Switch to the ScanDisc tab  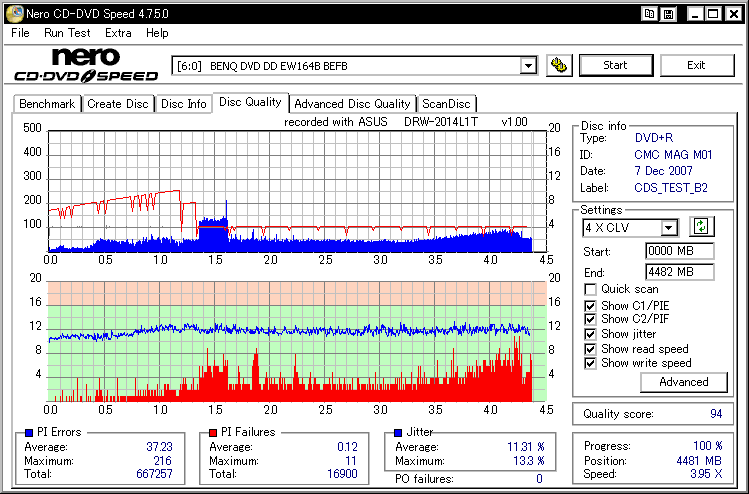tap(446, 104)
